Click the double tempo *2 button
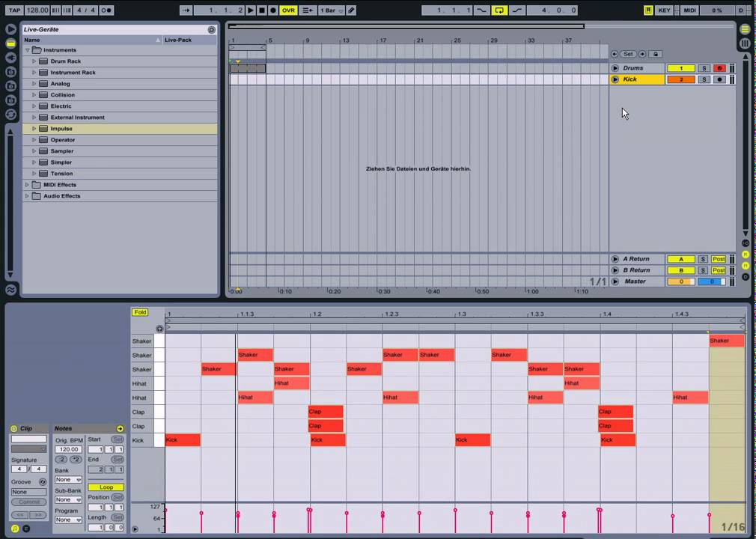 tap(76, 460)
